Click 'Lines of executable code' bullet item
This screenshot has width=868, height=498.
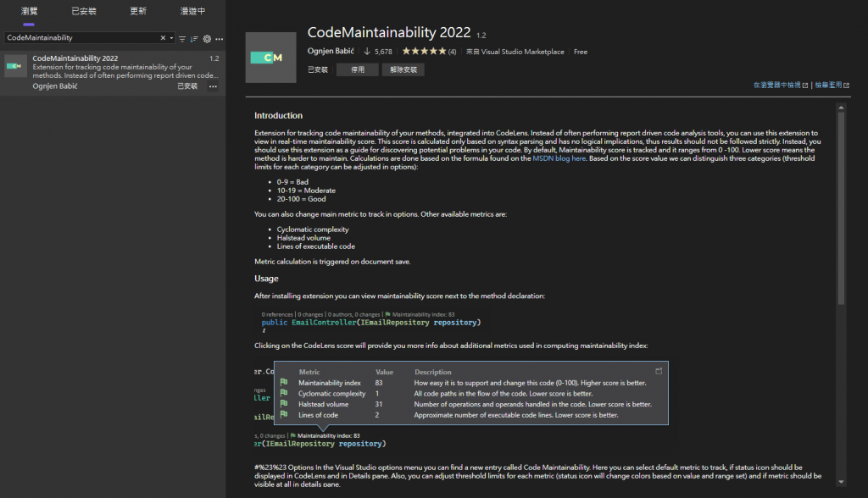pos(315,246)
